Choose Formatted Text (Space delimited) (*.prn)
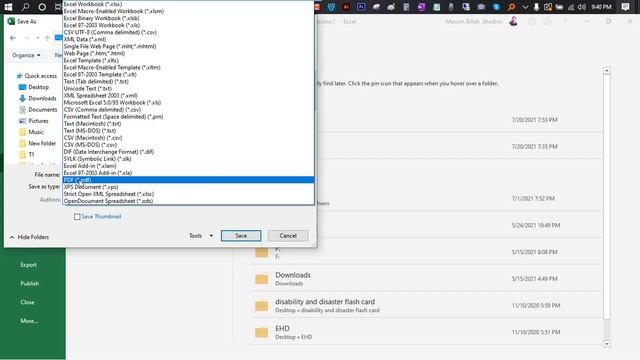The image size is (640, 360). [x=188, y=116]
